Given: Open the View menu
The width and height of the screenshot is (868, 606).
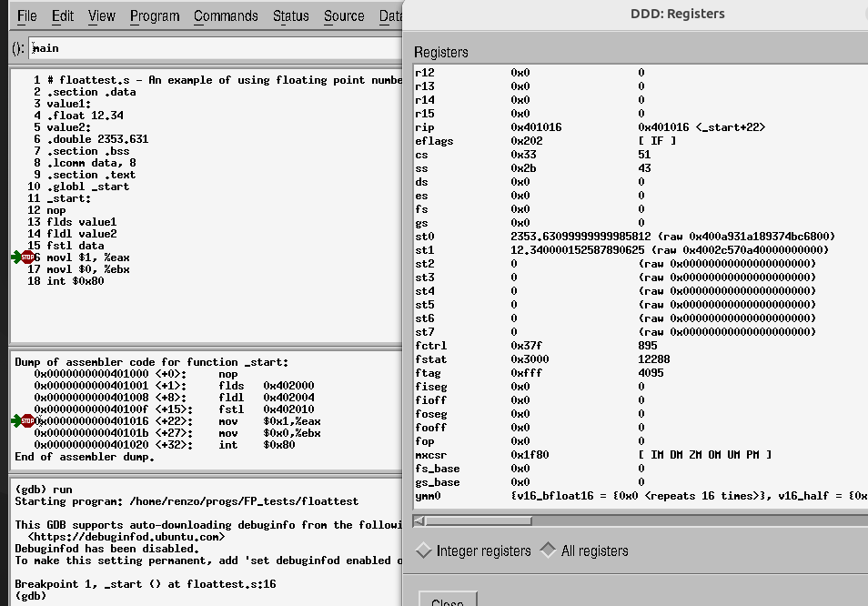Looking at the screenshot, I should pyautogui.click(x=102, y=16).
